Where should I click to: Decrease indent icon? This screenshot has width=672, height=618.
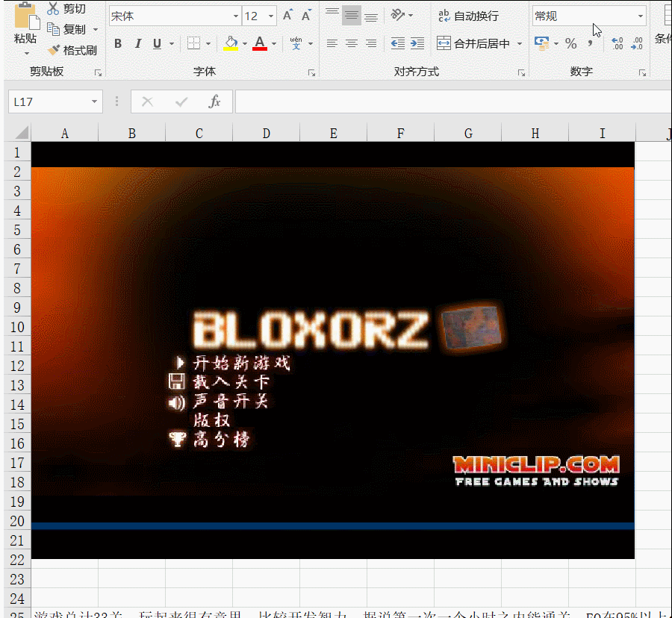pyautogui.click(x=398, y=43)
